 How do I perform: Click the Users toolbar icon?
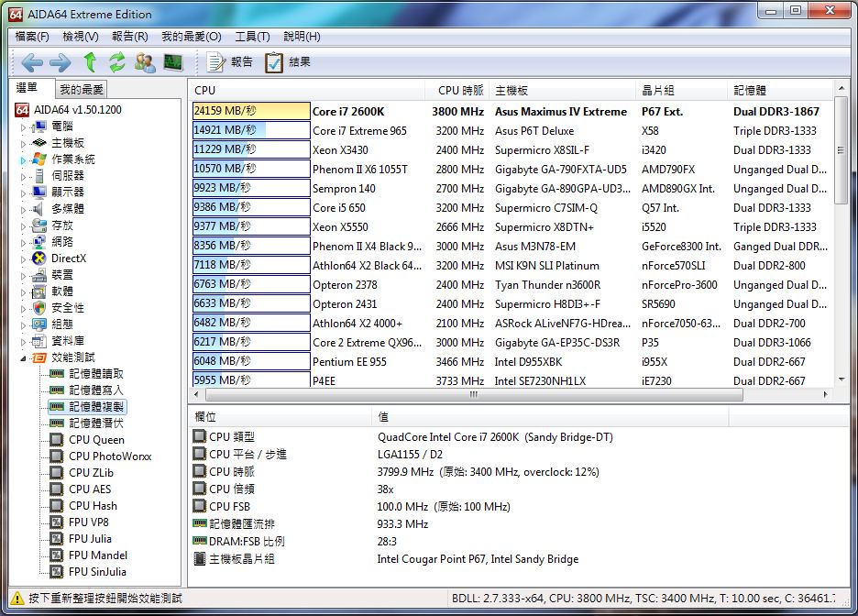145,62
